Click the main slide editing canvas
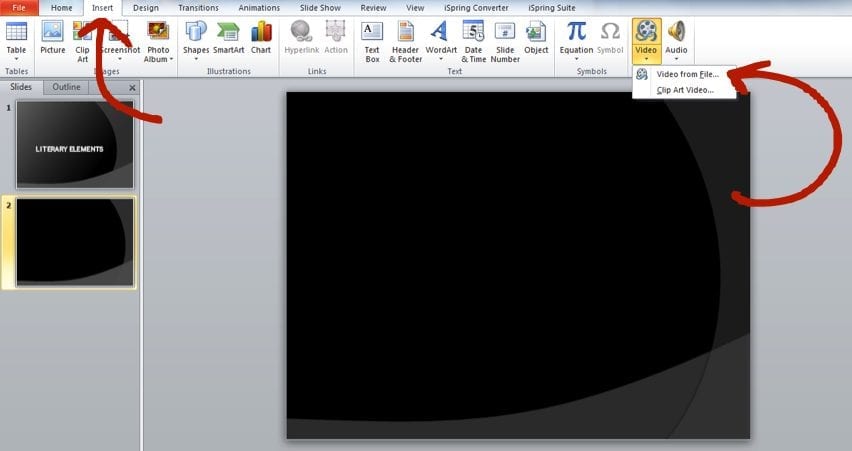This screenshot has width=852, height=451. click(x=518, y=265)
